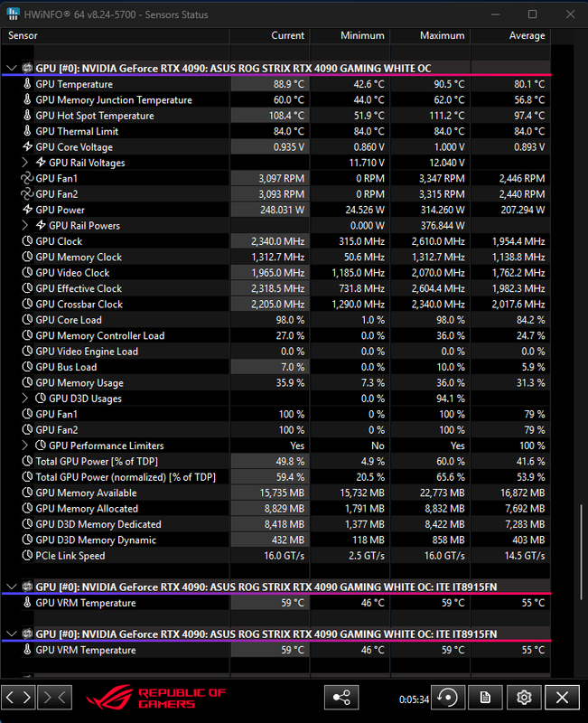Click the lightning icon beside GPU Power
588x723 pixels.
point(27,210)
